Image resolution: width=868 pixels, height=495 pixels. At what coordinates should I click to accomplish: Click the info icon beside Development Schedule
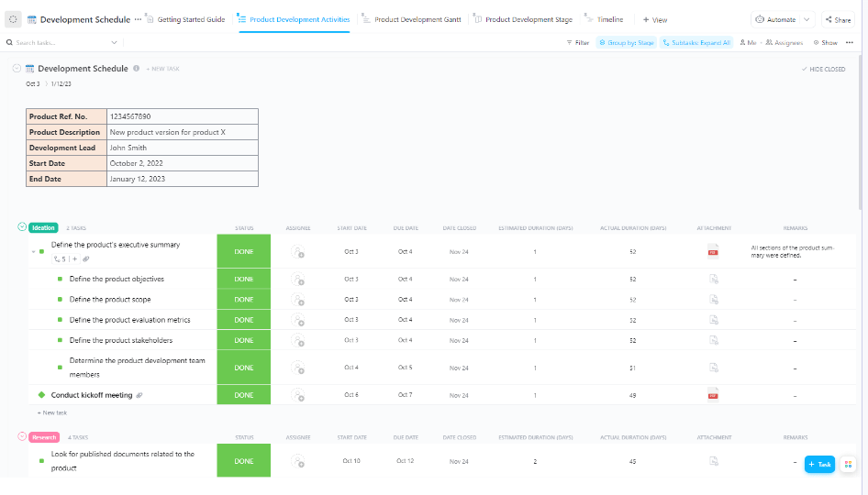pyautogui.click(x=136, y=69)
